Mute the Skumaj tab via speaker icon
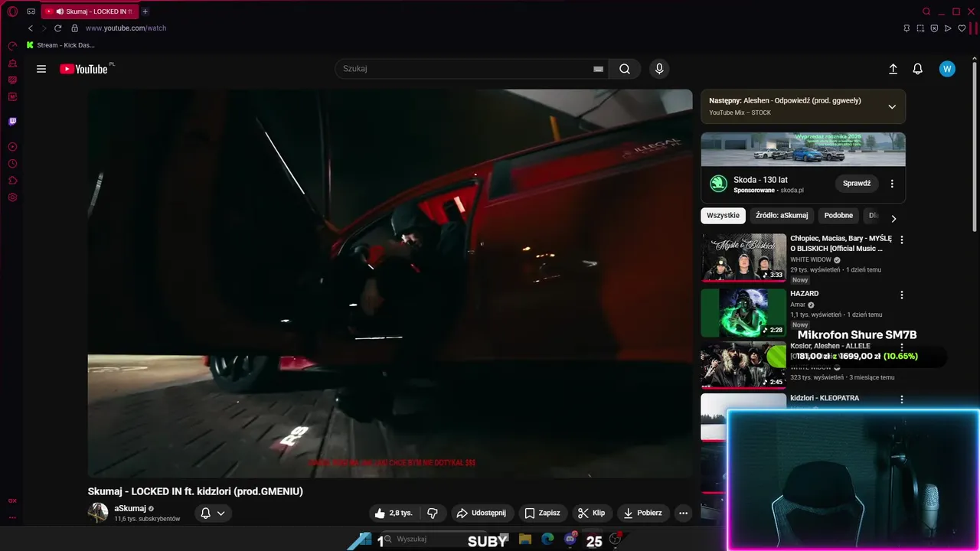 60,11
